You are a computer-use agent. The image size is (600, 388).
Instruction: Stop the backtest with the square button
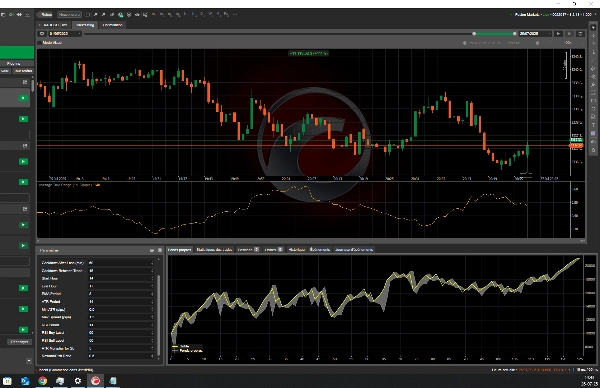pyautogui.click(x=569, y=34)
